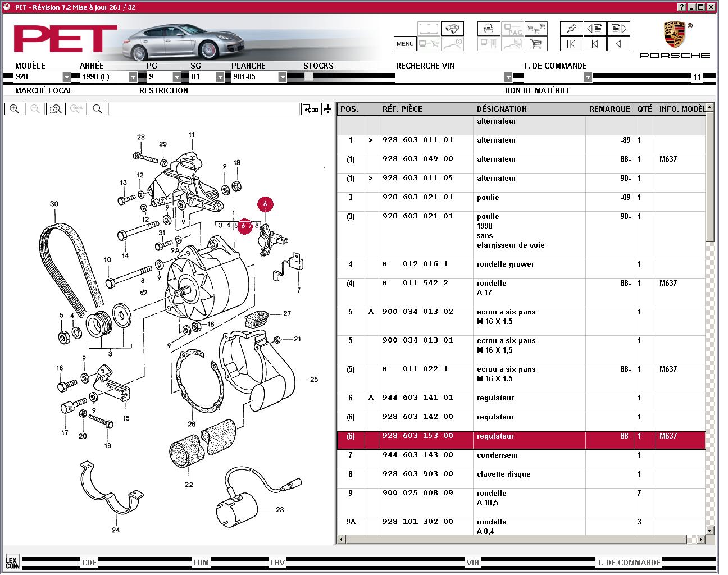Open the VIN tab at bottom

(x=473, y=562)
